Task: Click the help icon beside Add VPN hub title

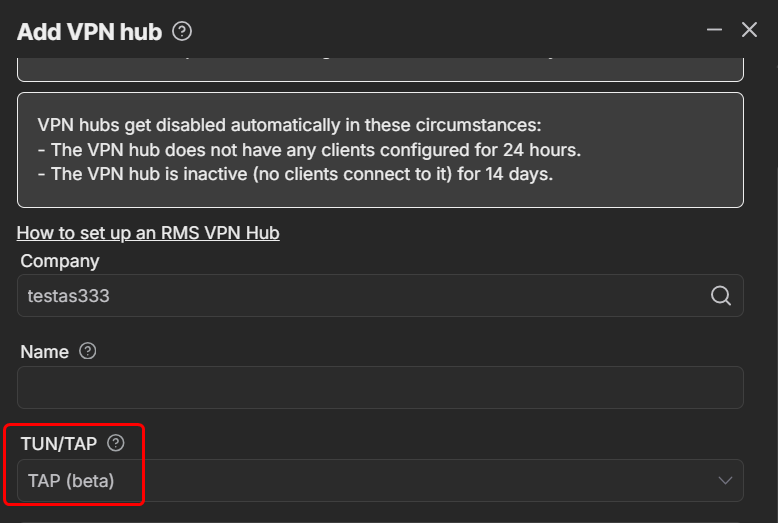Action: point(182,31)
